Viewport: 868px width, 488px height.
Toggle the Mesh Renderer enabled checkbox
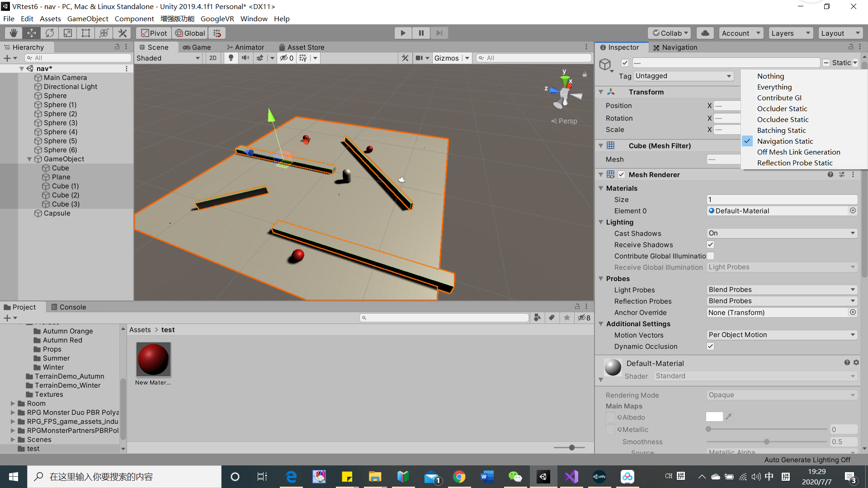click(x=622, y=174)
